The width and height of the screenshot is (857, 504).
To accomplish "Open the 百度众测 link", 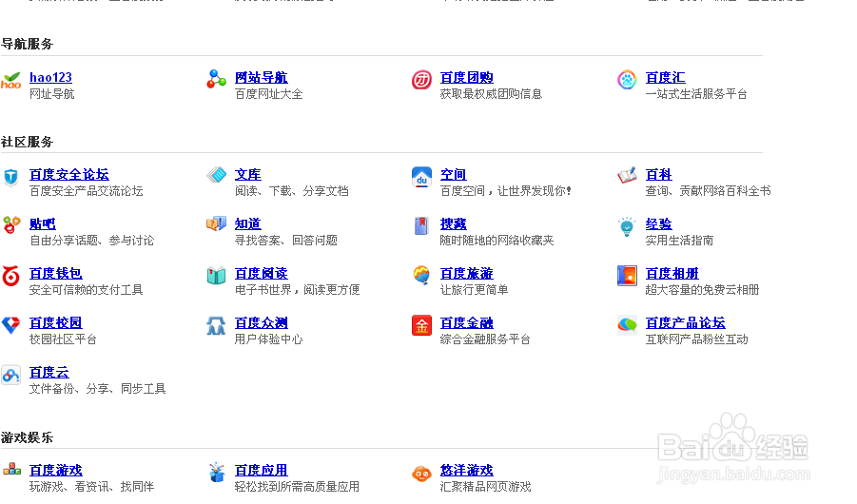I will (261, 323).
